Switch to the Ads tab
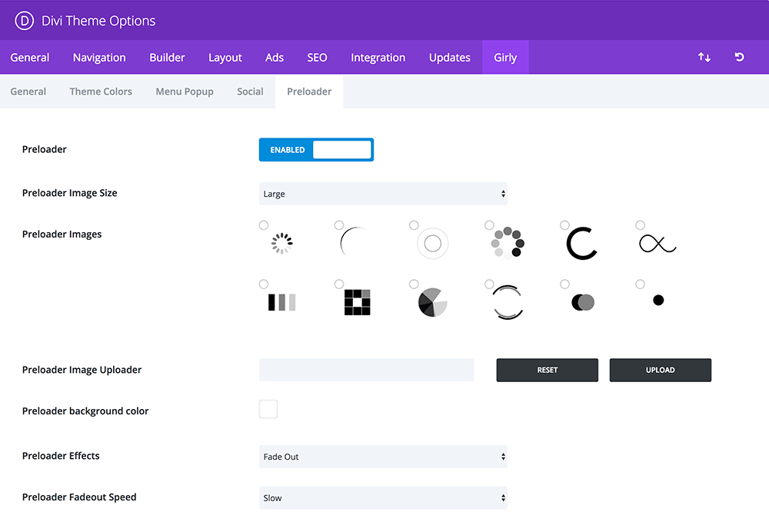This screenshot has width=769, height=532. (275, 58)
